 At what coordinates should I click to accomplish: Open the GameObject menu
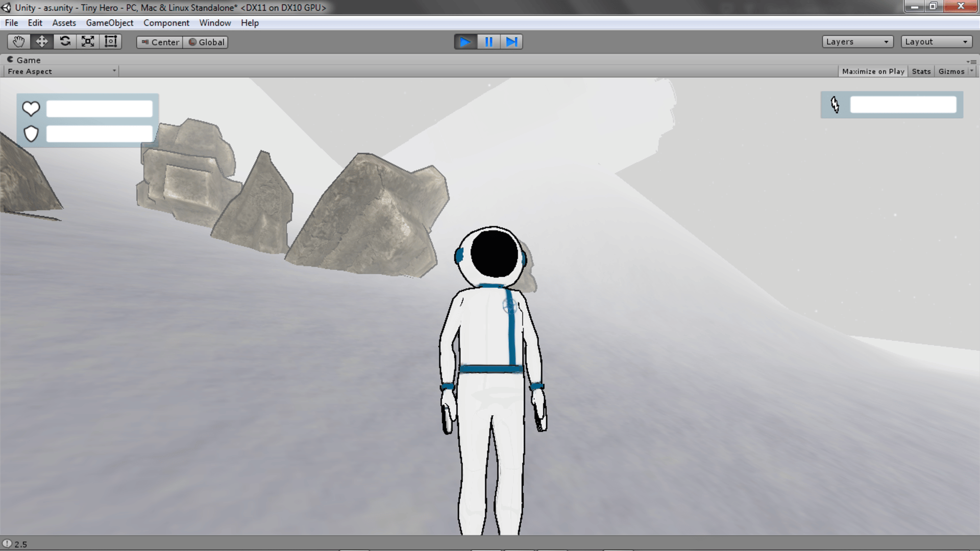(109, 23)
